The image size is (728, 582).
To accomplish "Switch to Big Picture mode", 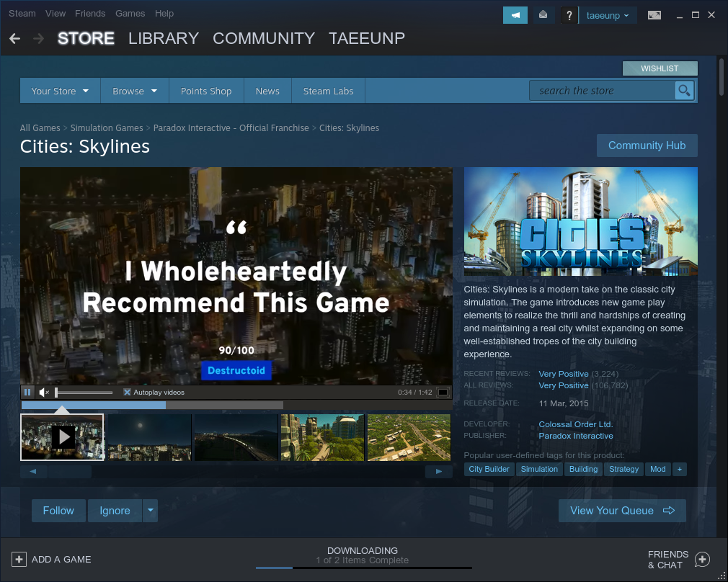I will 654,15.
